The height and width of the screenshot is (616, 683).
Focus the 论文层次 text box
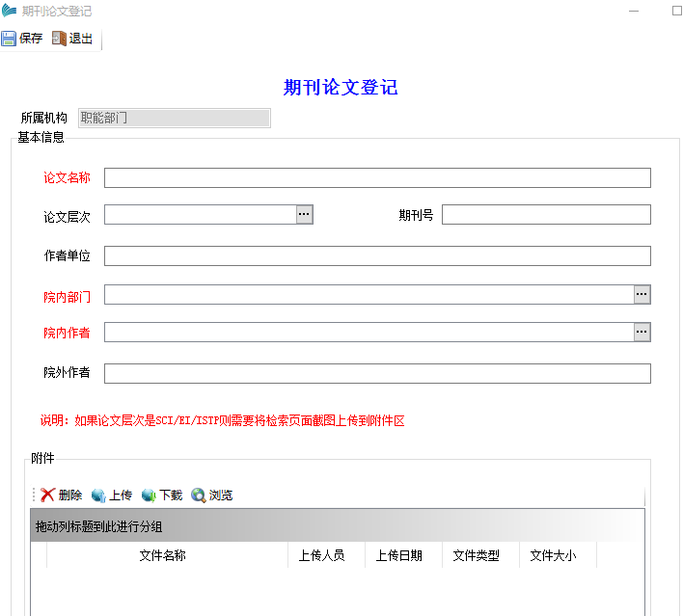201,215
